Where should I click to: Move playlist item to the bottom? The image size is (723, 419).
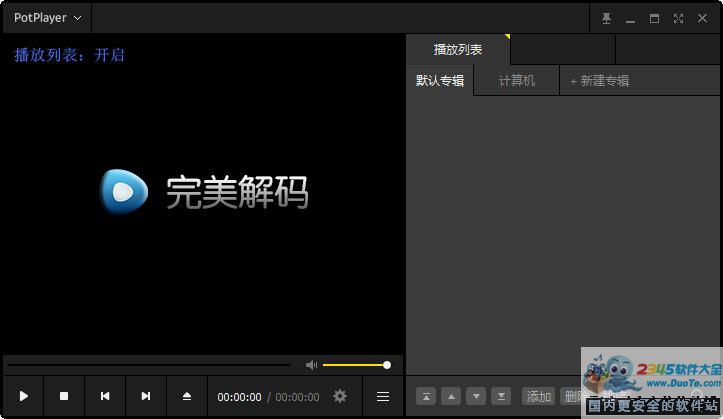pos(501,396)
